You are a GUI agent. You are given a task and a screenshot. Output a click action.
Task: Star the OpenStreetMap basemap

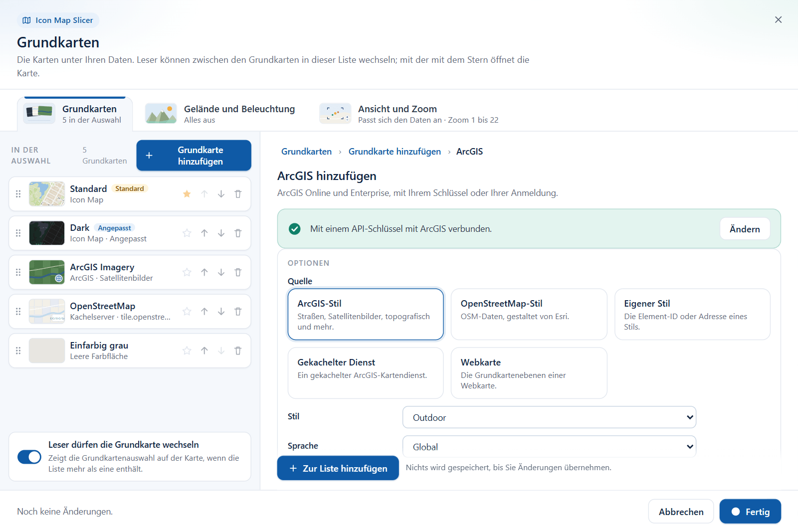(x=187, y=311)
